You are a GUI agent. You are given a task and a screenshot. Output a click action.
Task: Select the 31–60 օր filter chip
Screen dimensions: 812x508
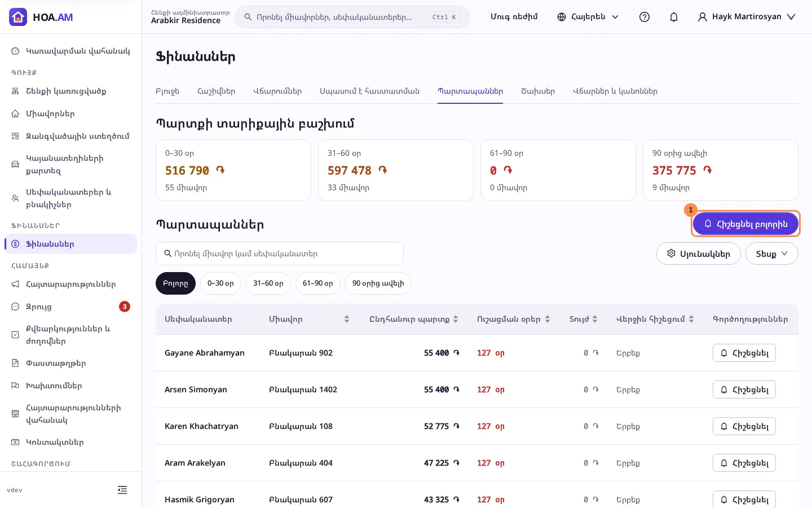coord(268,283)
